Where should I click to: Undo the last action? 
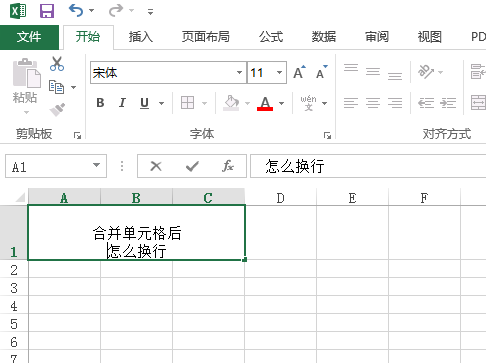tap(76, 11)
